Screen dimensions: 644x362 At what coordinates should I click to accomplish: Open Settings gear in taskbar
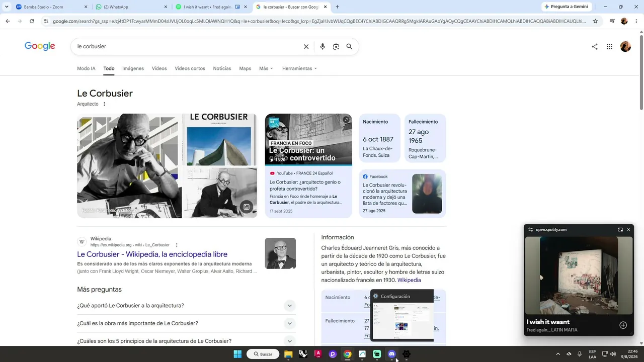pyautogui.click(x=407, y=354)
